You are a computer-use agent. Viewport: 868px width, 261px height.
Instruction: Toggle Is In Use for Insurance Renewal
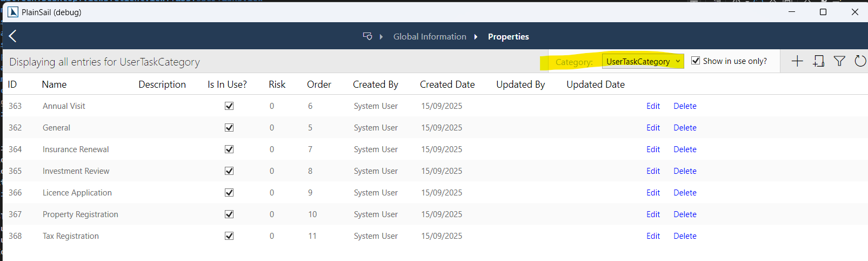click(x=229, y=149)
